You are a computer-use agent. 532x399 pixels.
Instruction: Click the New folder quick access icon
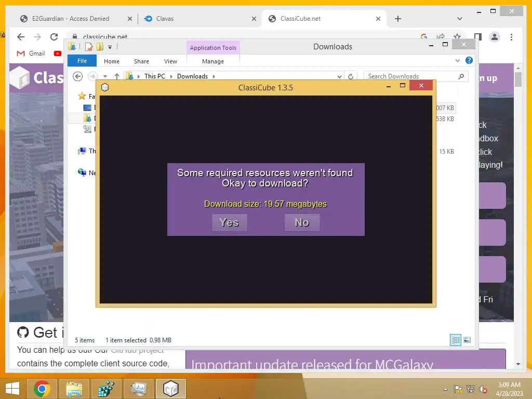coord(100,47)
